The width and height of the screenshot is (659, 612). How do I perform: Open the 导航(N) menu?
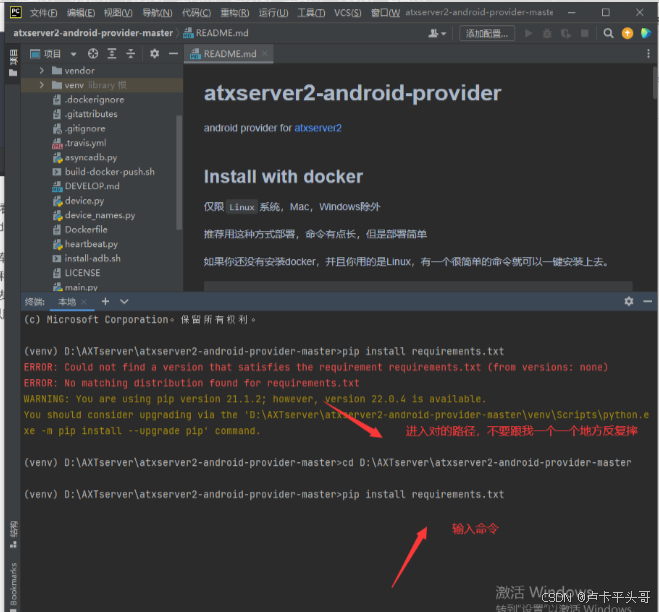[157, 13]
